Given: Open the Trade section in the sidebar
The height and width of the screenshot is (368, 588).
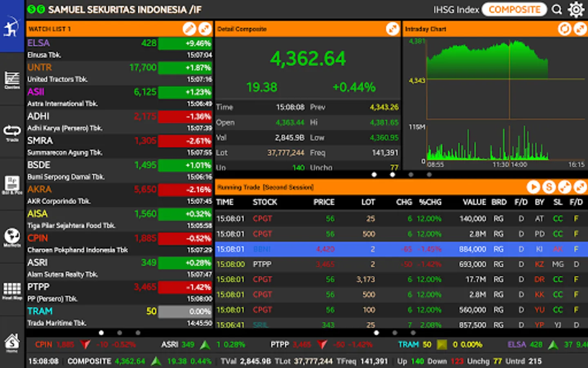Looking at the screenshot, I should click(x=12, y=132).
